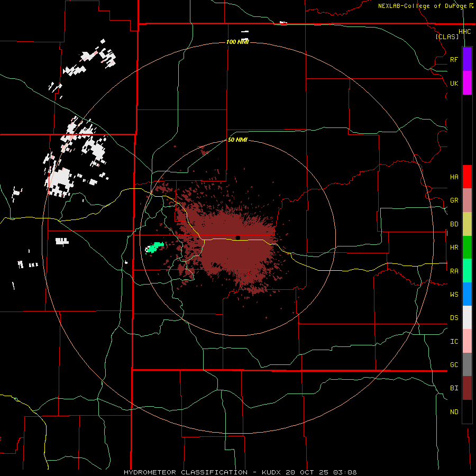476x476 pixels.
Task: Click the "50 NMI" range ring label
Action: pos(237,140)
